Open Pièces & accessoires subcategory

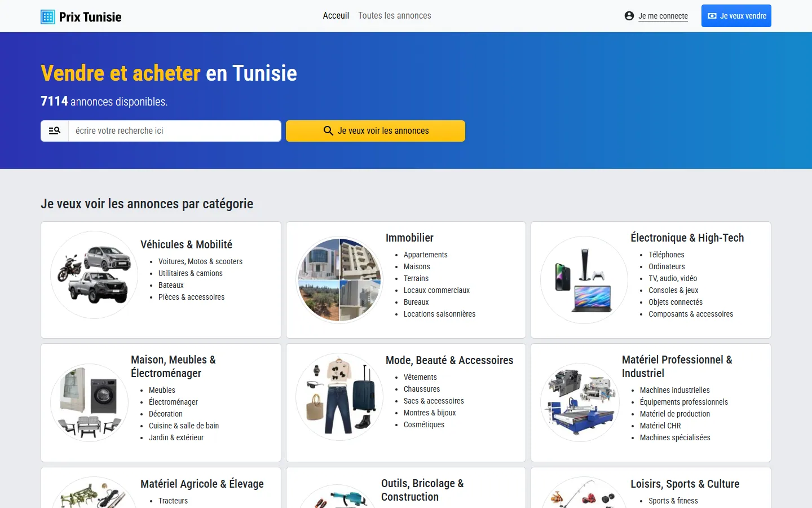pyautogui.click(x=191, y=297)
